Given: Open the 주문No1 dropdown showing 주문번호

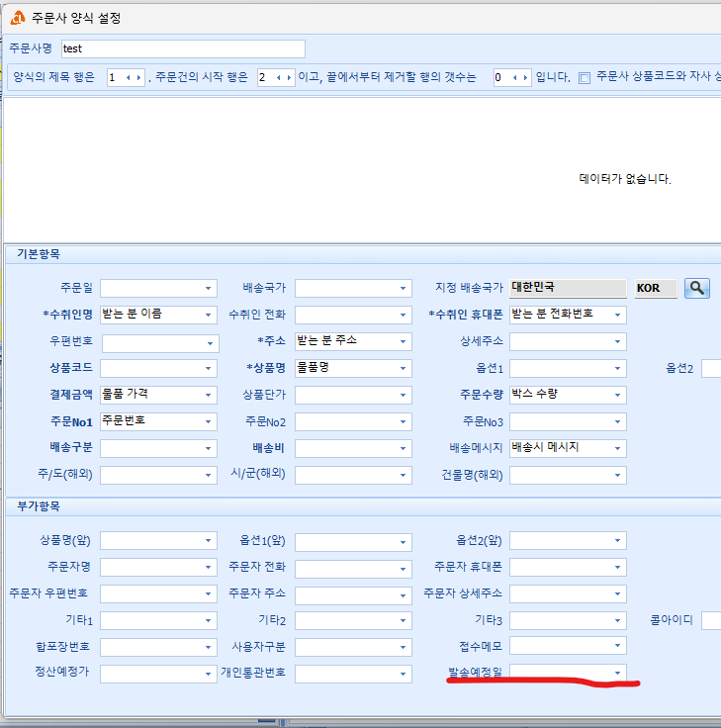Looking at the screenshot, I should (208, 422).
